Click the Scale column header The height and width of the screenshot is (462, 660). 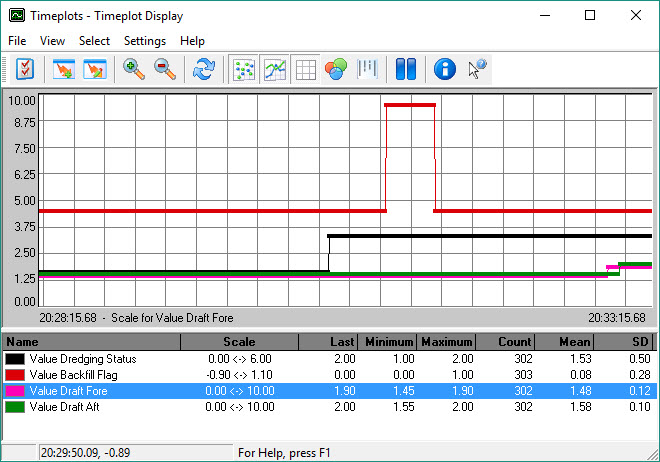pos(240,342)
